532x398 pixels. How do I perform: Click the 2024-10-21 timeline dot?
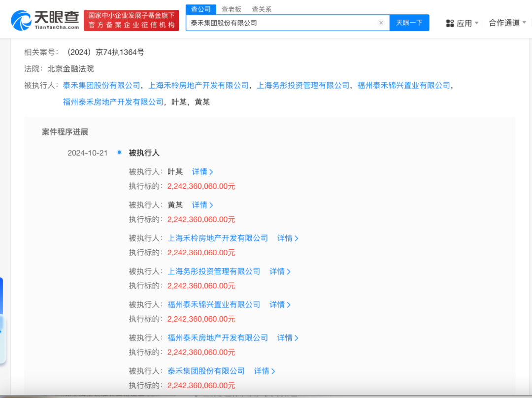click(119, 152)
